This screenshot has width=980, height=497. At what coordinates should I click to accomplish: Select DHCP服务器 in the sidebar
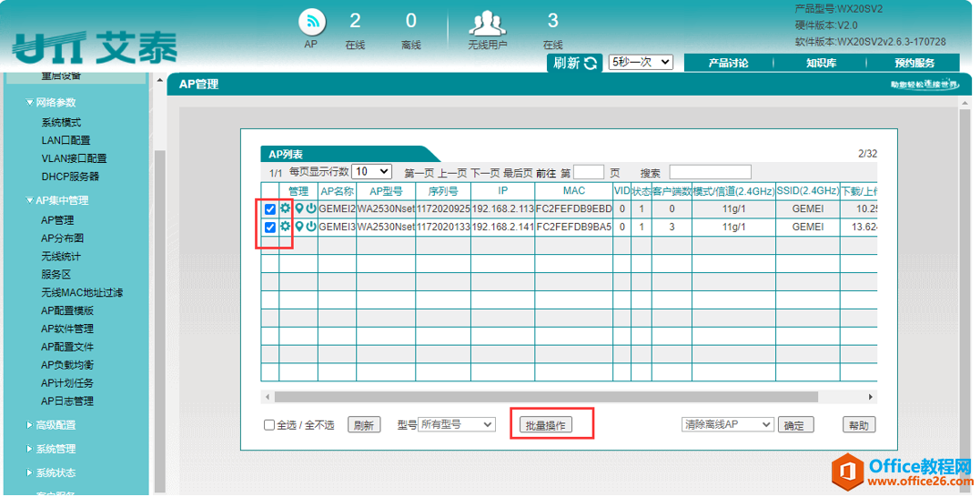click(x=70, y=177)
